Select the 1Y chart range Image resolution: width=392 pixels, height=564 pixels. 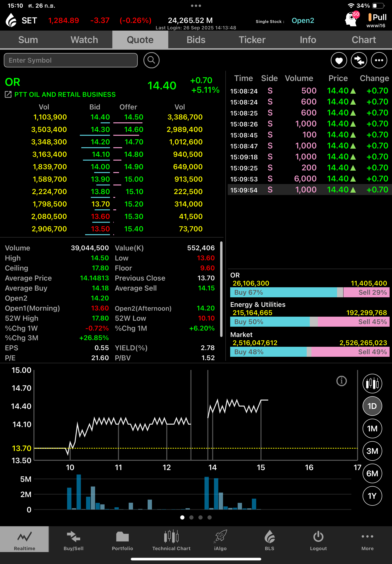372,496
